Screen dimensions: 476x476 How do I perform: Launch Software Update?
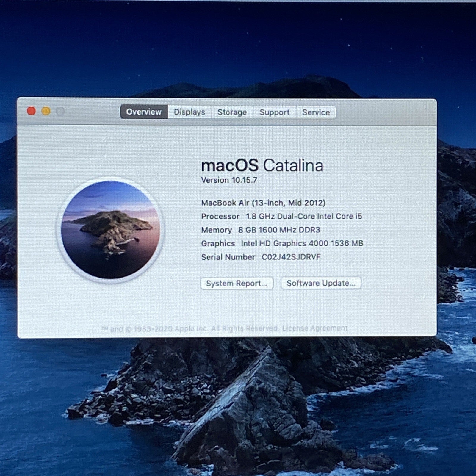click(321, 283)
